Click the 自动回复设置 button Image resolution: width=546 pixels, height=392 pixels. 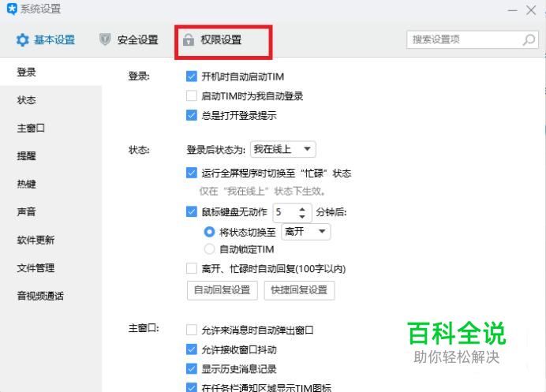223,290
